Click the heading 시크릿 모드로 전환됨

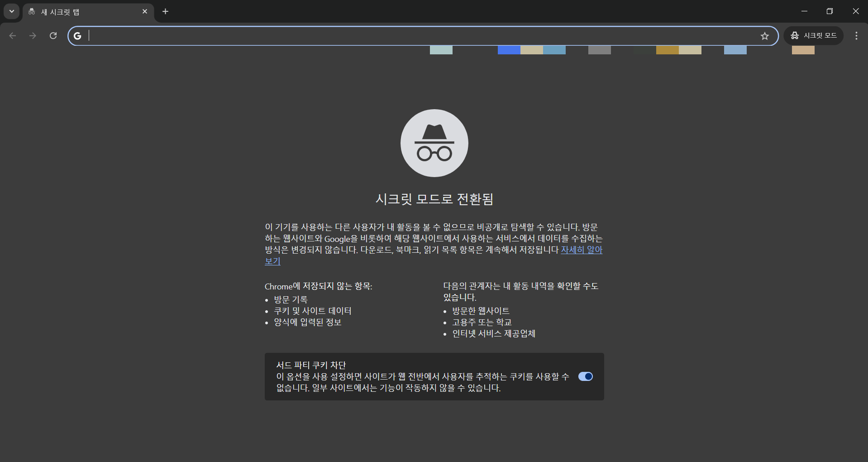(434, 199)
